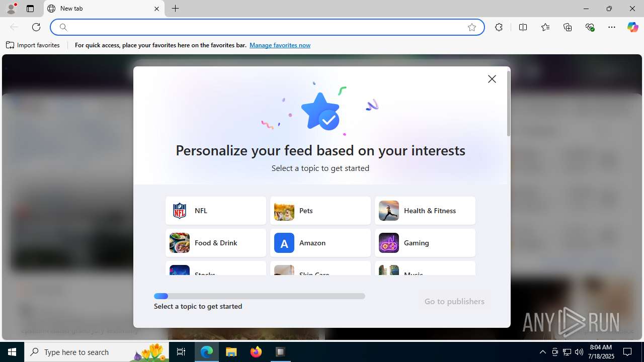Open the Favorites list icon

coord(545,27)
